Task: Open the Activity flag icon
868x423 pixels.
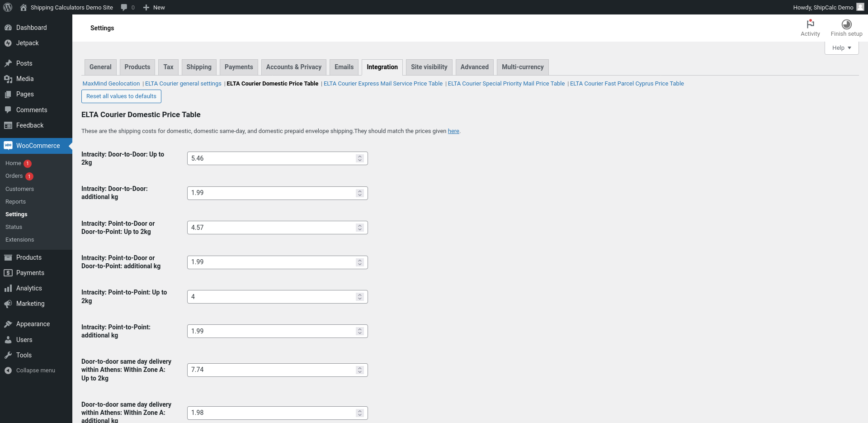Action: click(810, 24)
